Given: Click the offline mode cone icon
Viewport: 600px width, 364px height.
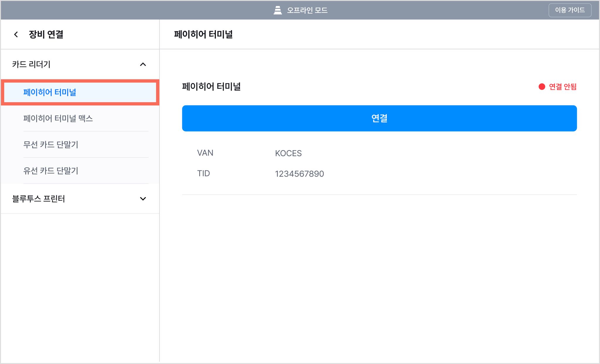Looking at the screenshot, I should coord(277,10).
